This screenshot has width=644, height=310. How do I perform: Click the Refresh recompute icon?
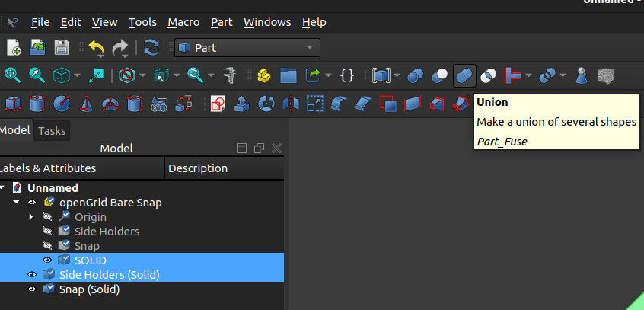point(151,47)
